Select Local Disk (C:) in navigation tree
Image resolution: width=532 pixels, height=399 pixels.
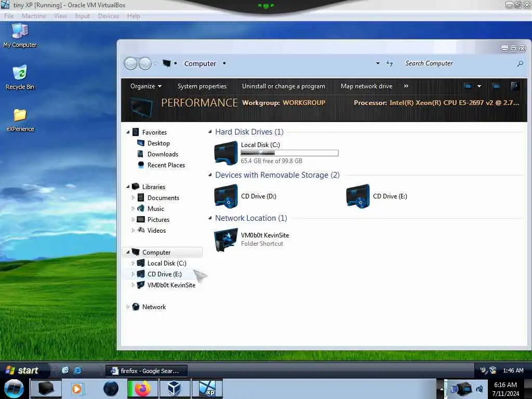click(x=167, y=263)
